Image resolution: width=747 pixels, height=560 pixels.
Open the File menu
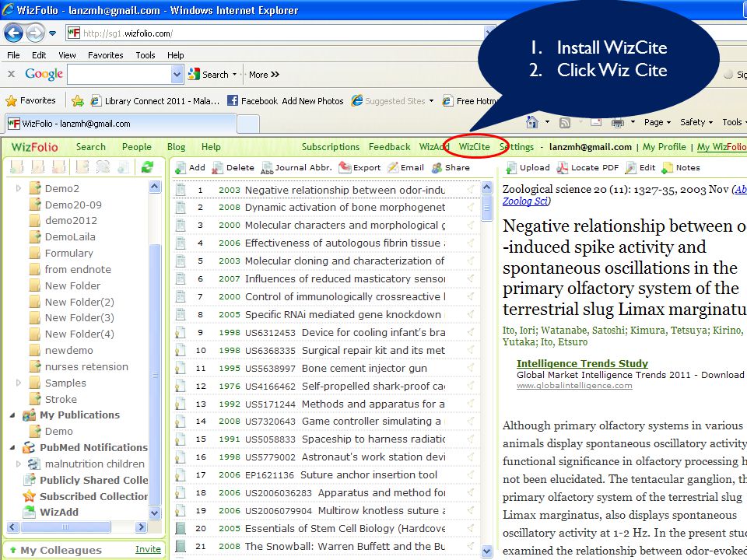tap(13, 55)
